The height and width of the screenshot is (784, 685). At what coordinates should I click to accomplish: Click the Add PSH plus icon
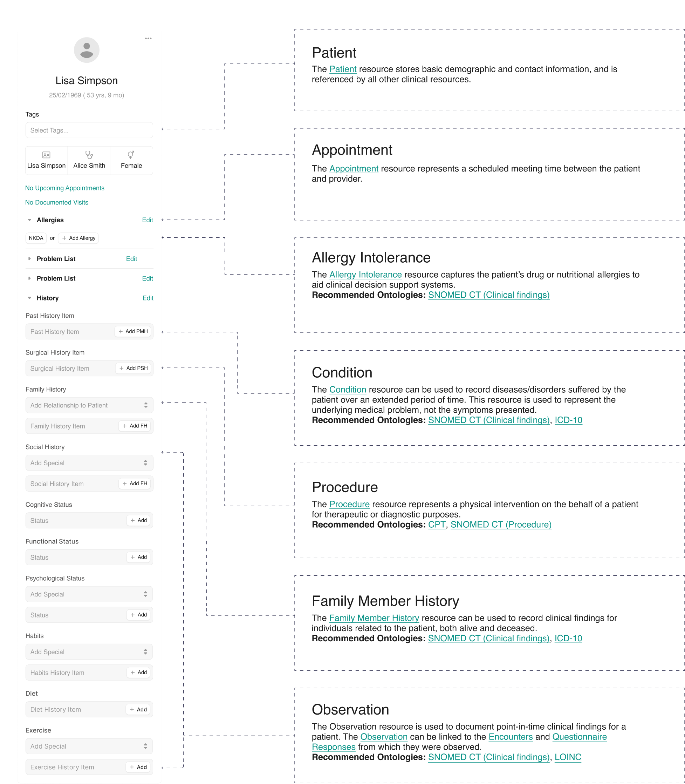click(123, 367)
